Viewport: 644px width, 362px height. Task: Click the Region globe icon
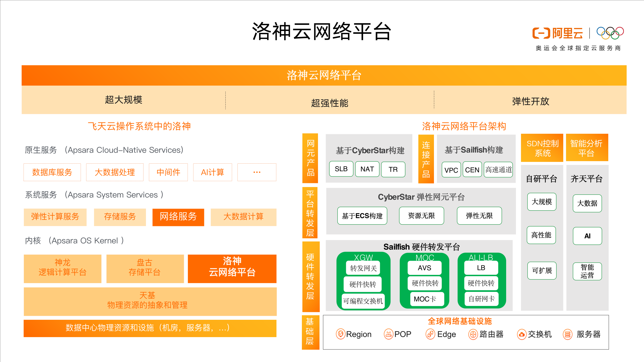(340, 334)
